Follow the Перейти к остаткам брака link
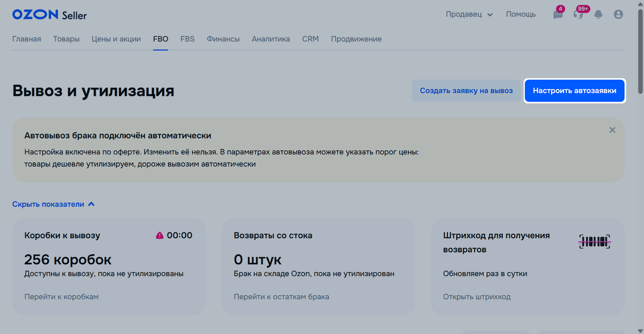This screenshot has width=644, height=334. coord(281,297)
